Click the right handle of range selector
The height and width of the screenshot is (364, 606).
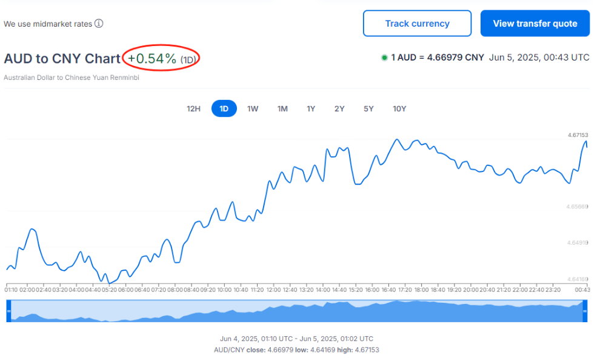coord(585,311)
